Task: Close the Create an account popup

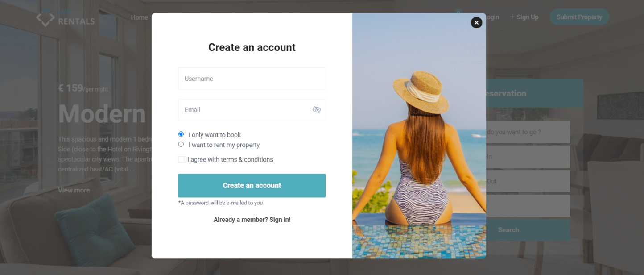Action: tap(476, 22)
